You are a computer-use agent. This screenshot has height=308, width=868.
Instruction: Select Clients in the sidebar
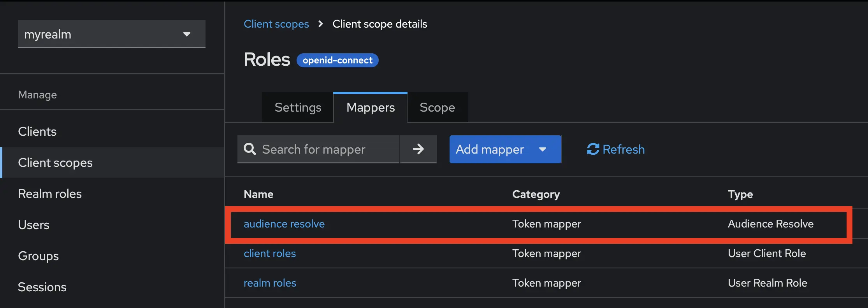pyautogui.click(x=37, y=131)
